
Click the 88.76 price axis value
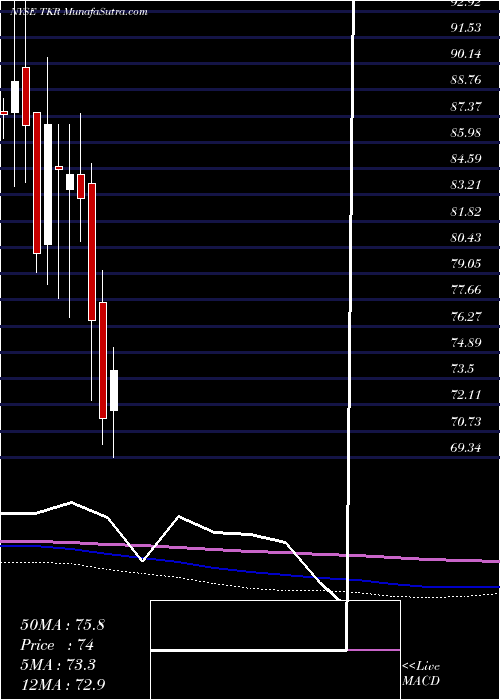[x=466, y=81]
